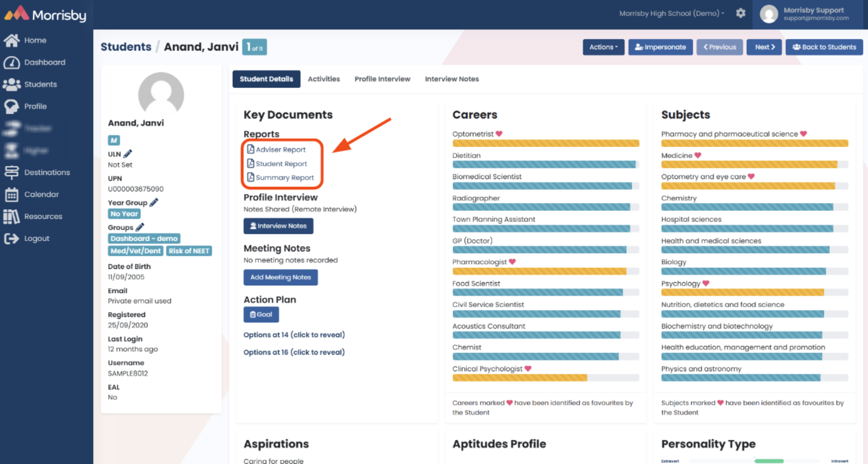Image resolution: width=868 pixels, height=464 pixels.
Task: Open the Home sidebar icon
Action: point(11,40)
